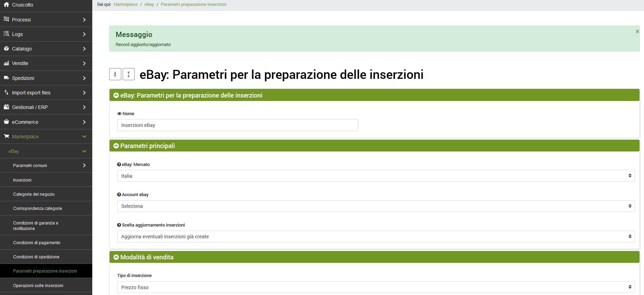
Task: Open Scelta aggiornamento inserzioni dropdown
Action: pyautogui.click(x=376, y=237)
